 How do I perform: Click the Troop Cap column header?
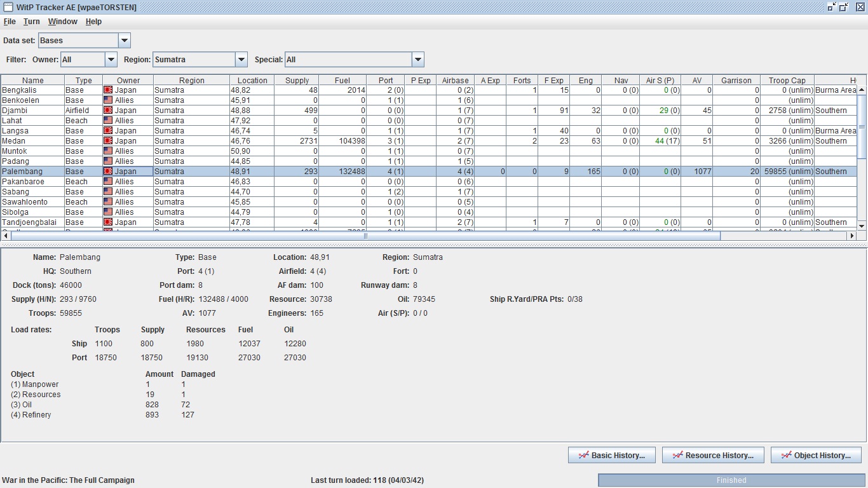tap(787, 80)
